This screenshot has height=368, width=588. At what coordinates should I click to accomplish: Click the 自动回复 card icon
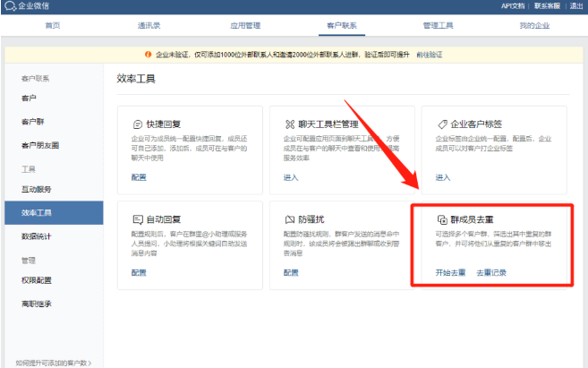(x=137, y=219)
